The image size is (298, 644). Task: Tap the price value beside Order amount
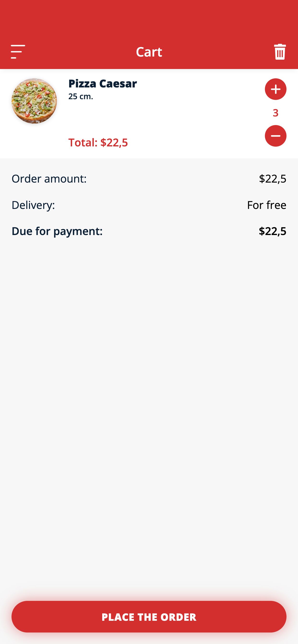273,179
